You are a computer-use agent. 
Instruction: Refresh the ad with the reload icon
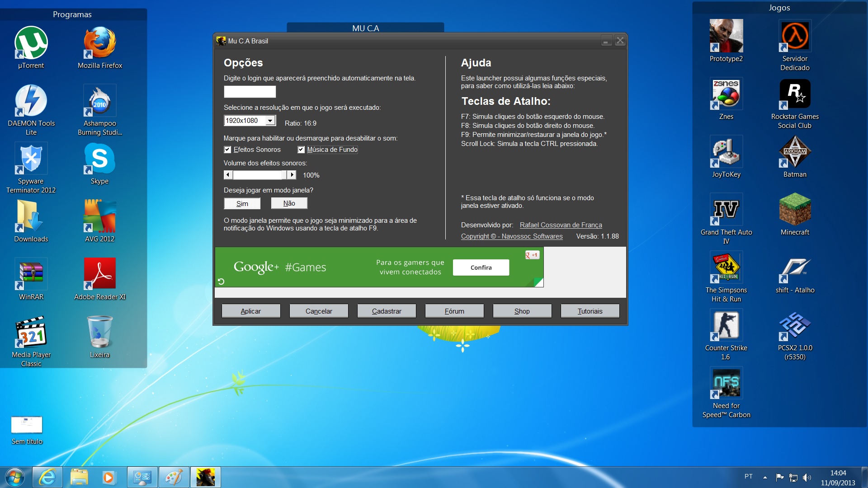pos(221,282)
